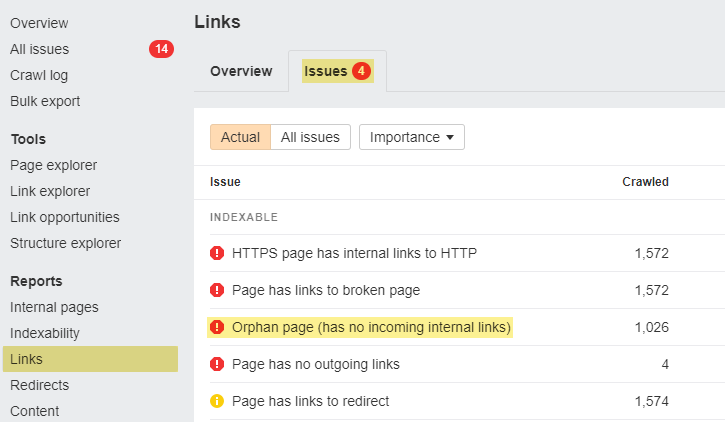Switch to the Issues tab
This screenshot has height=422, width=725.
(x=338, y=71)
